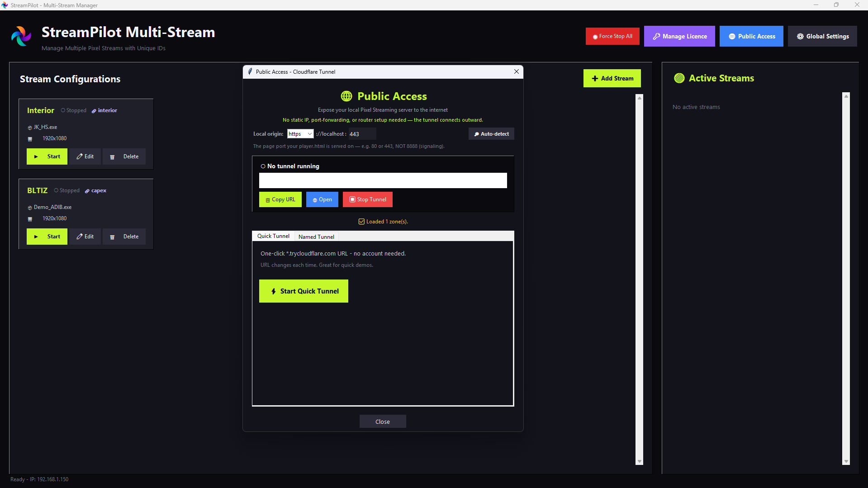
Task: Click the globe icon beside Public Access heading
Action: (346, 96)
